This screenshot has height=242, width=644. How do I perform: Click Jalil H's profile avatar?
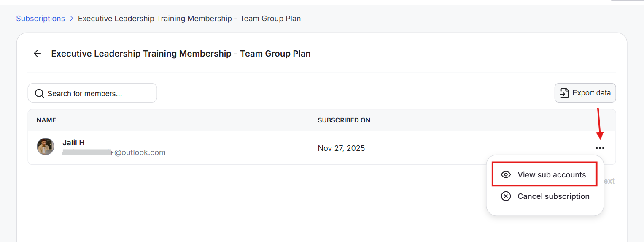(x=45, y=147)
